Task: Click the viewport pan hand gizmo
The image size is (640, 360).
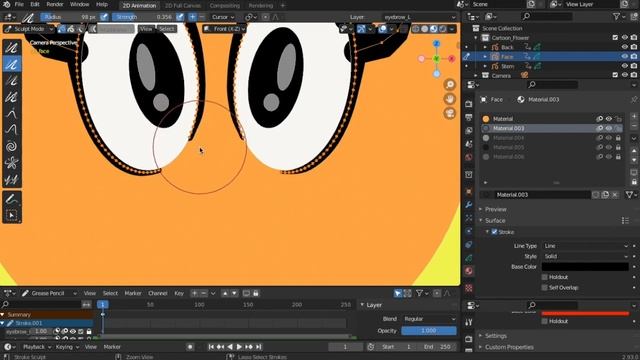Action: click(x=449, y=99)
